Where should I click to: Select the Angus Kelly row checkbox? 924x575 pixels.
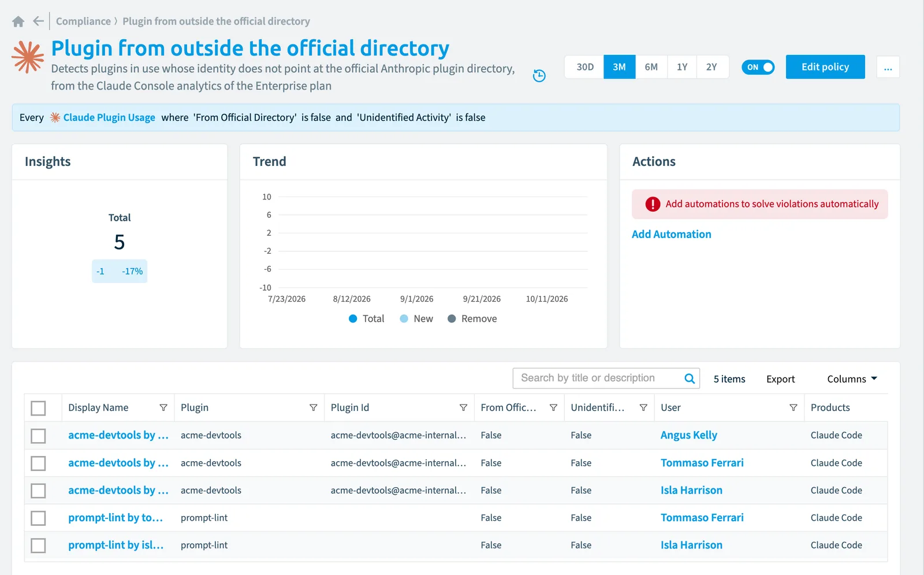pos(38,436)
